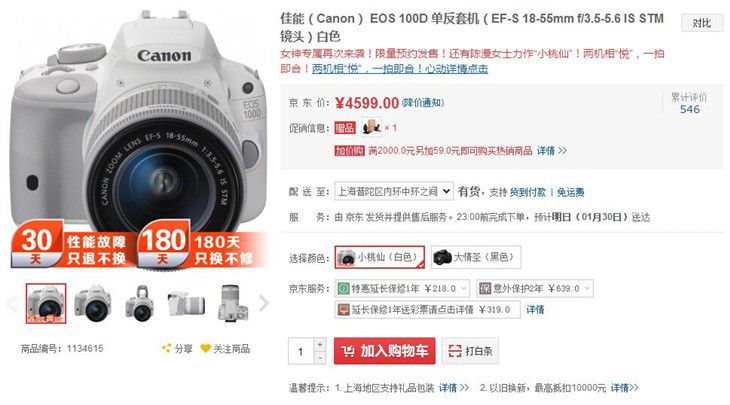Screen dimensions: 730x405
Task: Select 小桃仙 (白色) color option
Action: pyautogui.click(x=379, y=257)
